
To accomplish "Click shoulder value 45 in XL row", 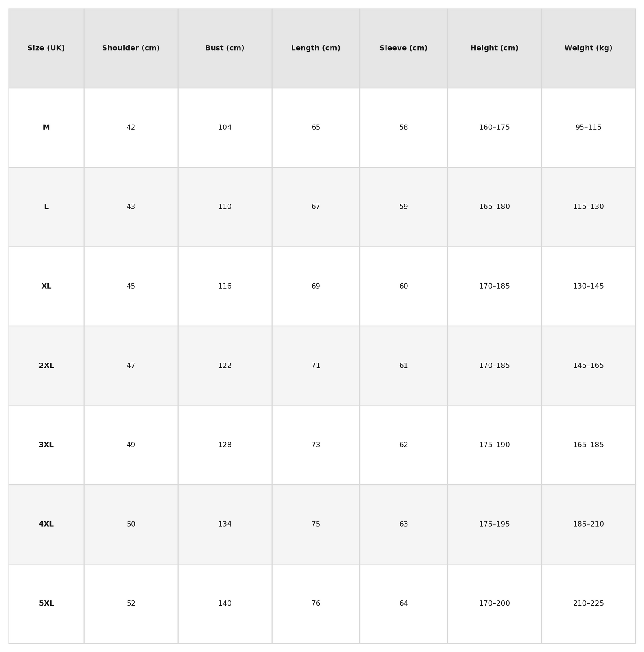I will [x=131, y=286].
